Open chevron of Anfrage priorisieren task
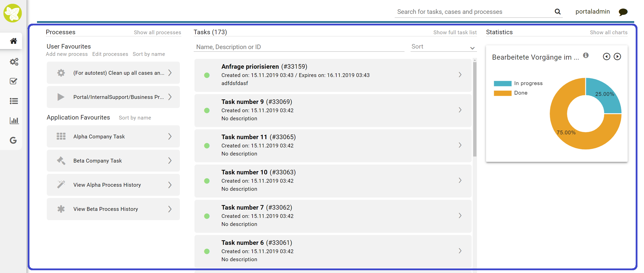 click(x=460, y=75)
